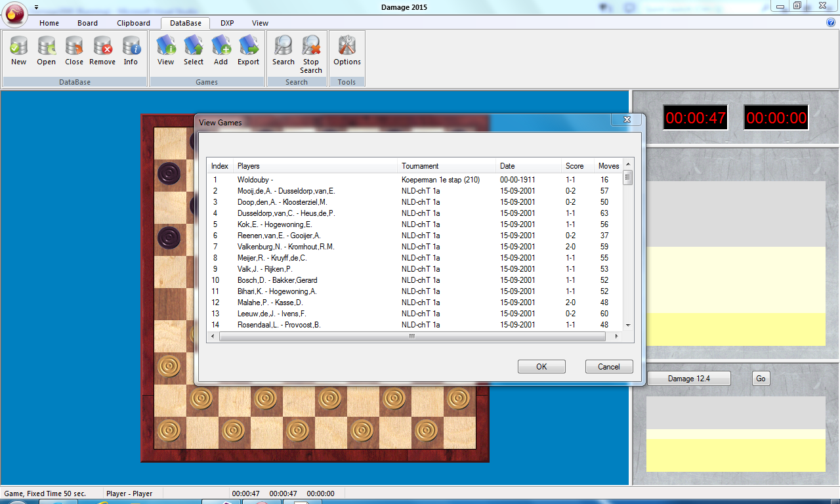Click the New database icon

tap(19, 50)
